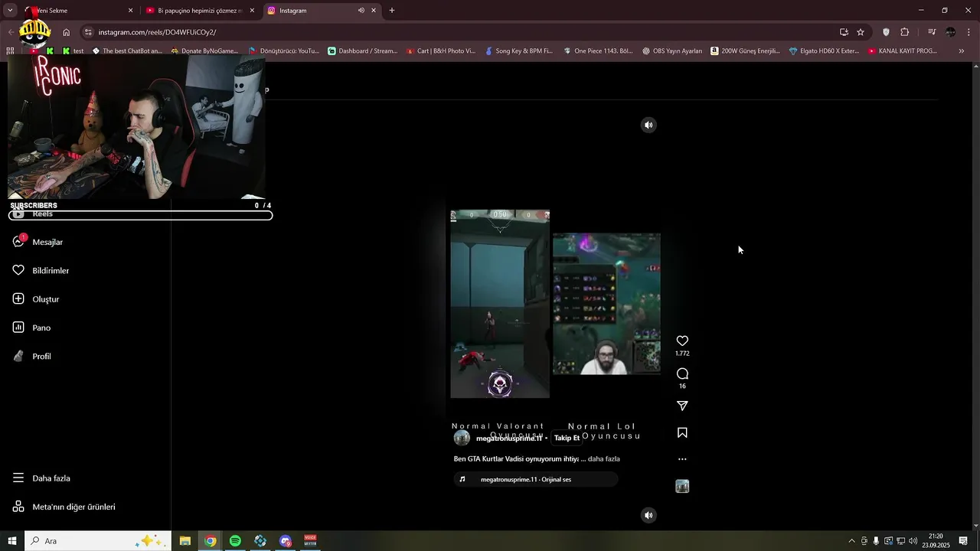This screenshot has width=980, height=551.
Task: Mute the Instagram tab via speaker icon
Action: (361, 11)
